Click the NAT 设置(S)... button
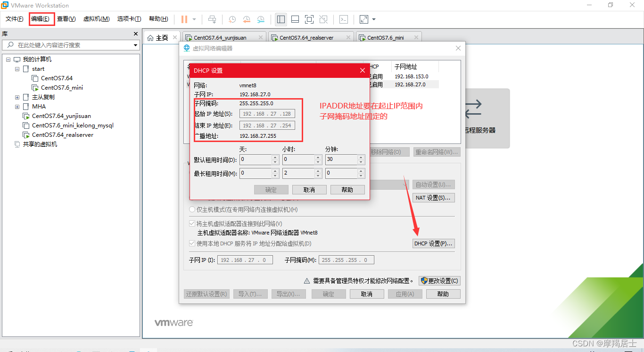Image resolution: width=644 pixels, height=352 pixels. tap(434, 198)
